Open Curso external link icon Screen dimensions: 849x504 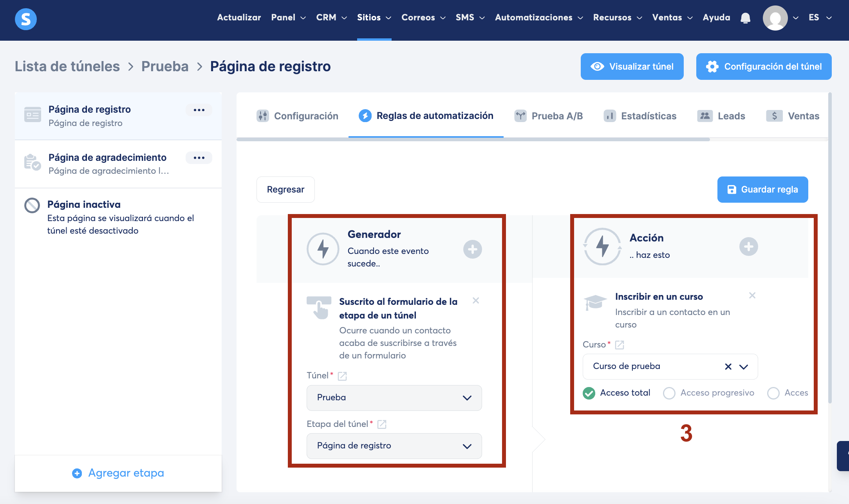coord(620,345)
